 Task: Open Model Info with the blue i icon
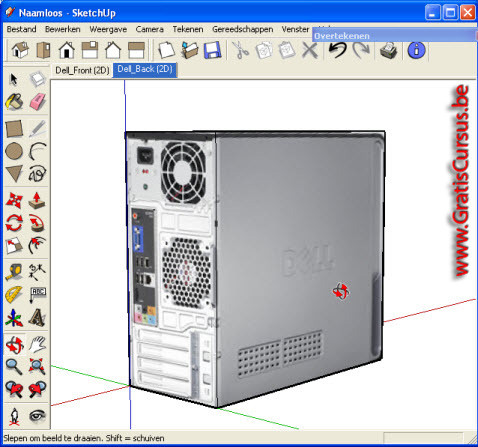416,50
